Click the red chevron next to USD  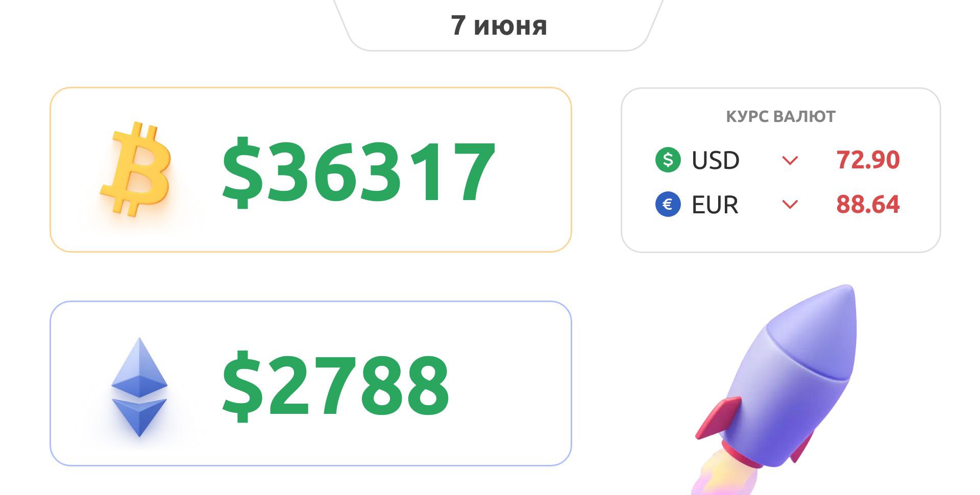(790, 161)
